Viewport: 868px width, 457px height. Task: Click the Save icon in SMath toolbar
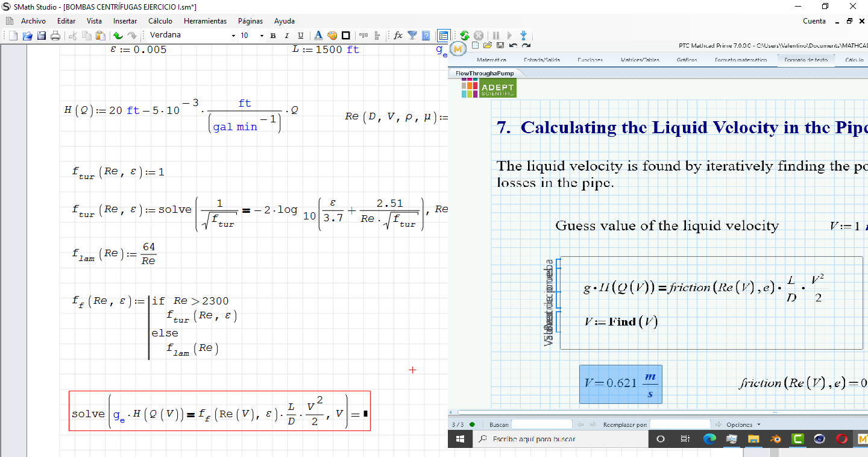pos(42,36)
